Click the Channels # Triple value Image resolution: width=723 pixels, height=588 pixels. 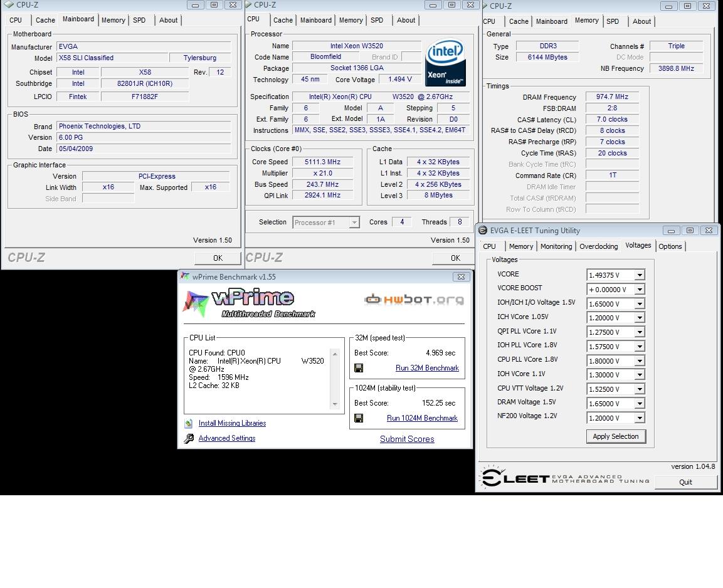point(676,46)
